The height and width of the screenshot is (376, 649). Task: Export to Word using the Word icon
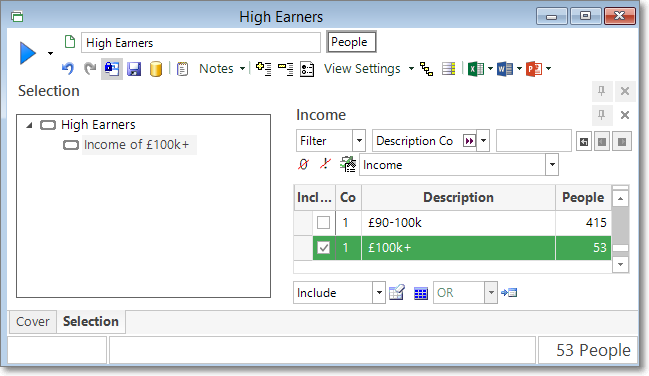pos(505,69)
